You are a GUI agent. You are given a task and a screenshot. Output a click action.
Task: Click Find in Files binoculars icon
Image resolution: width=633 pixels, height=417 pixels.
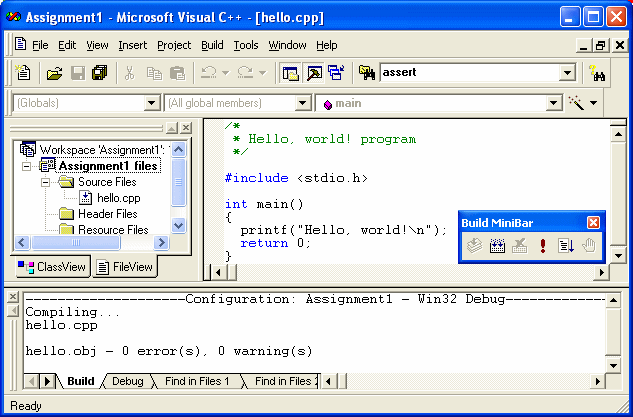[367, 73]
